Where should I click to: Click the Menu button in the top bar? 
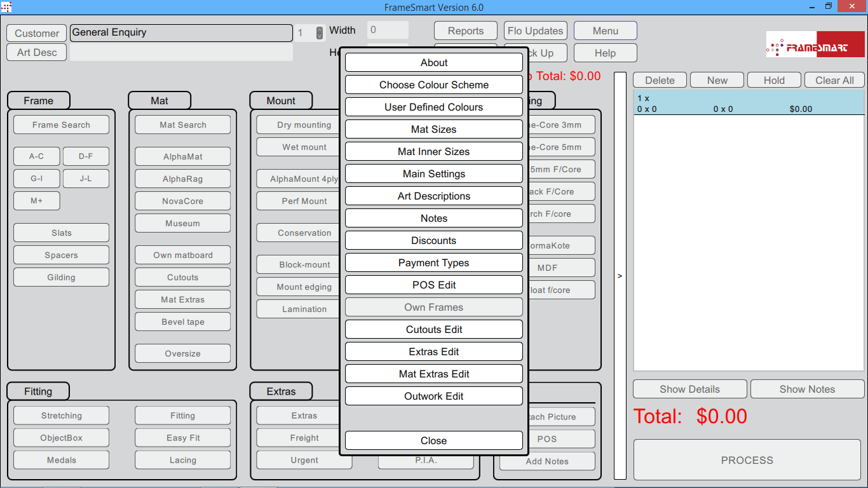coord(606,30)
